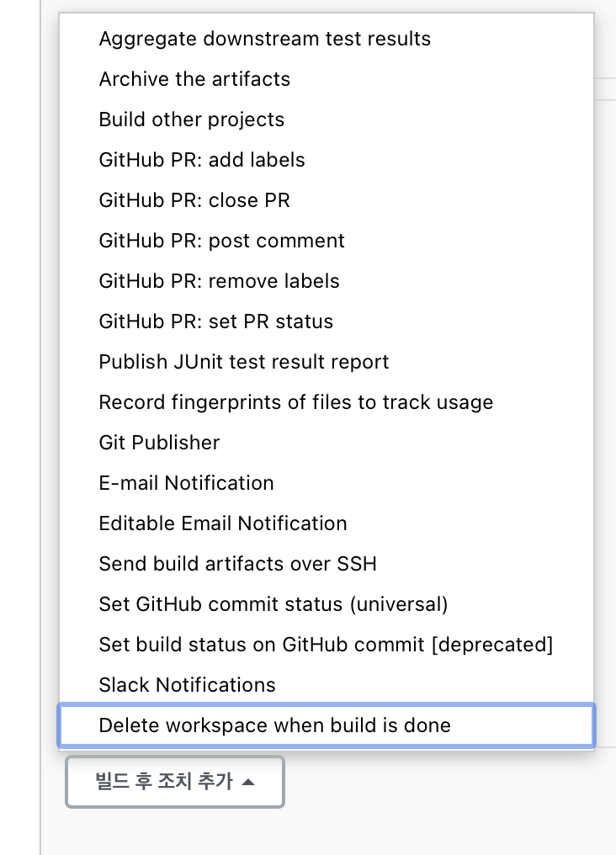Select Publish JUnit test result report
Image resolution: width=616 pixels, height=855 pixels.
click(326, 362)
